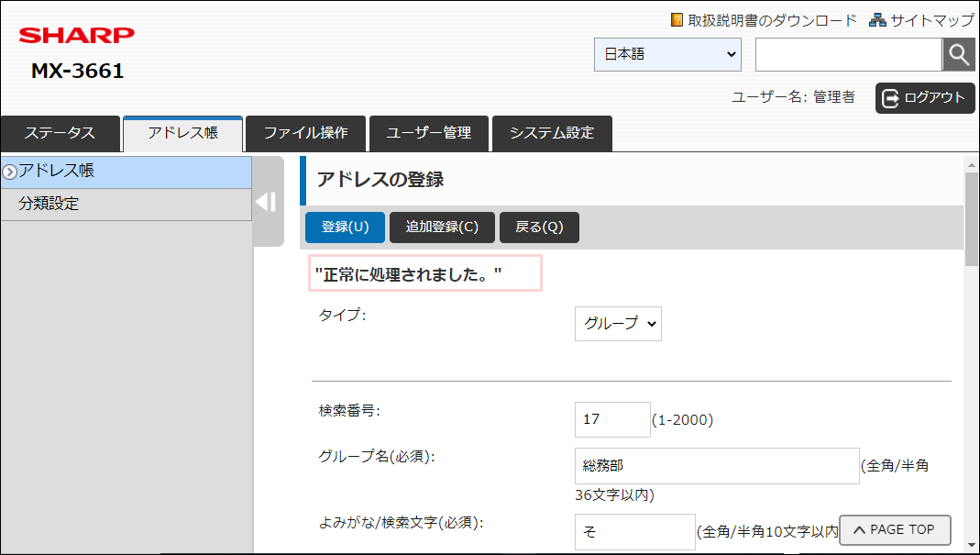Collapse the left sidebar panel arrow

tap(266, 202)
